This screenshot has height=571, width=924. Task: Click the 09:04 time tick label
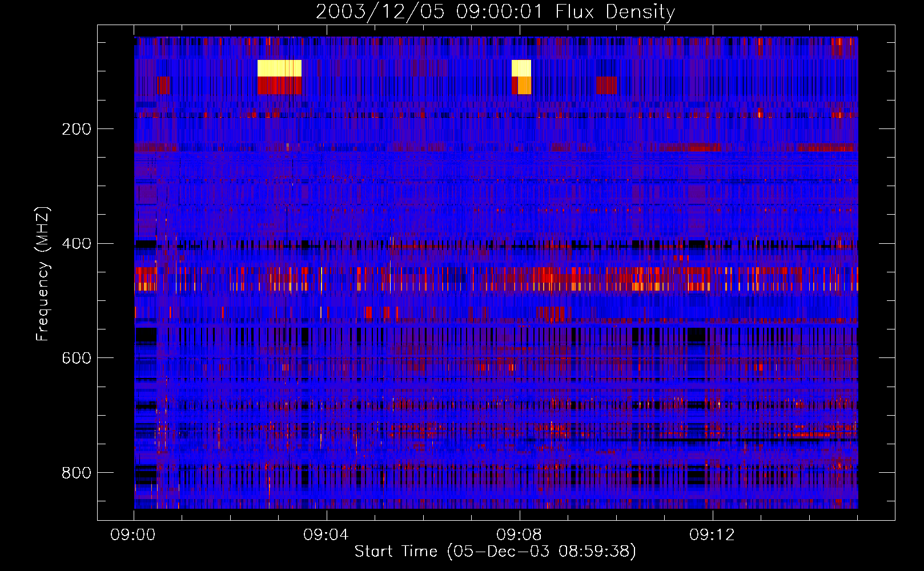[x=326, y=535]
